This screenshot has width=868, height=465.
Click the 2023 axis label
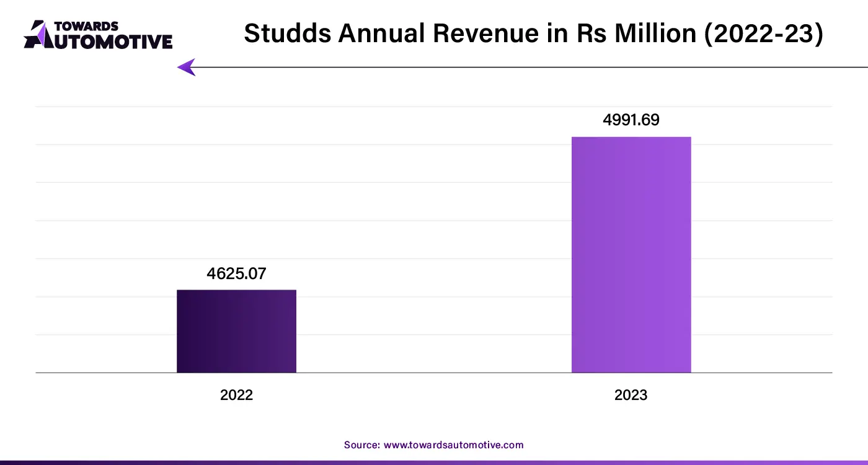[631, 395]
